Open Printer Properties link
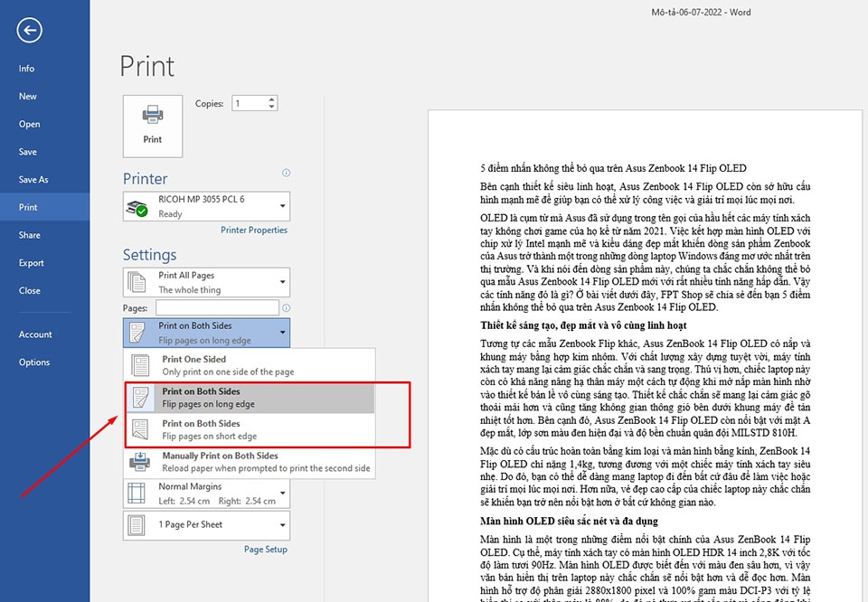Screen dimensions: 868x602 (x=254, y=230)
